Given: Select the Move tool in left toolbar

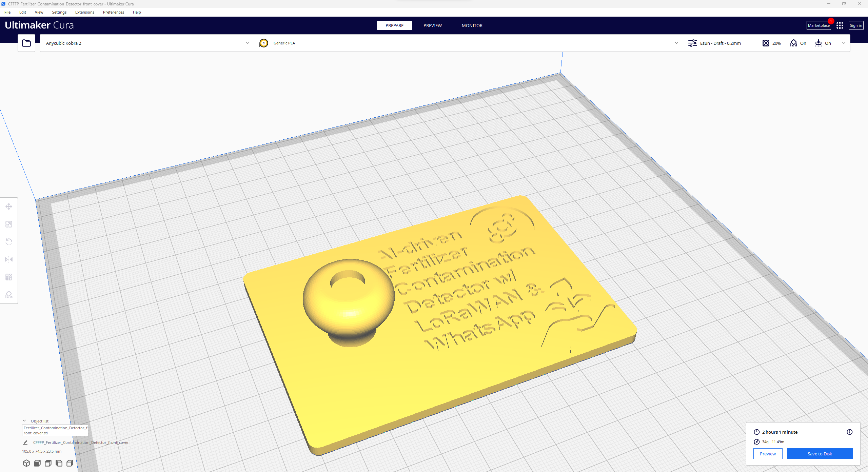Looking at the screenshot, I should pyautogui.click(x=9, y=206).
